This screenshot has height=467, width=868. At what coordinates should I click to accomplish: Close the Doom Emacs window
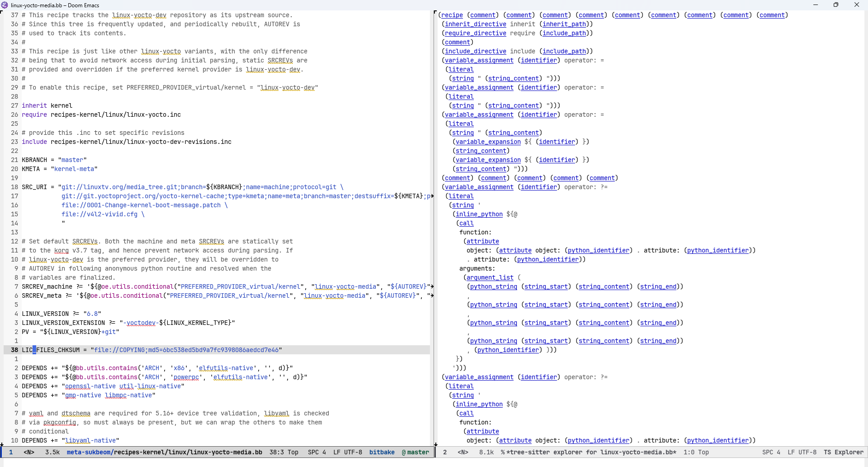(857, 5)
